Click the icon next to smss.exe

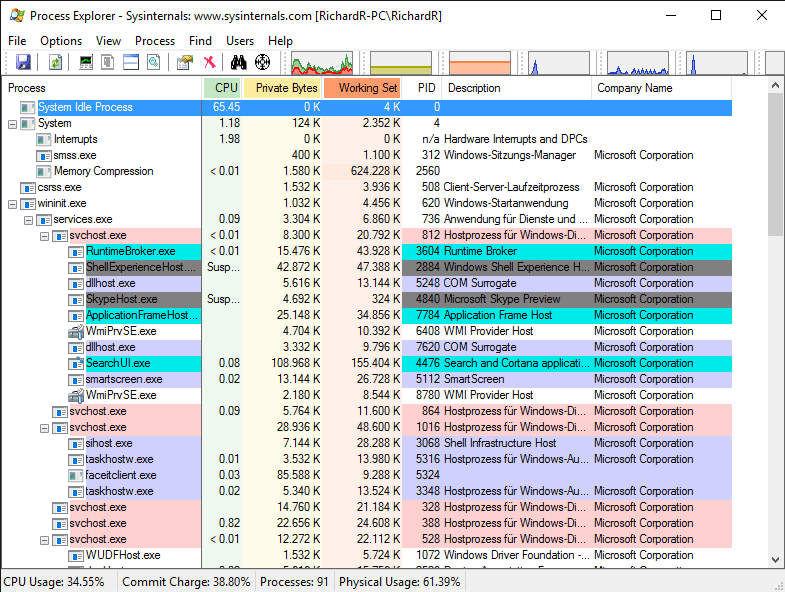tap(44, 156)
